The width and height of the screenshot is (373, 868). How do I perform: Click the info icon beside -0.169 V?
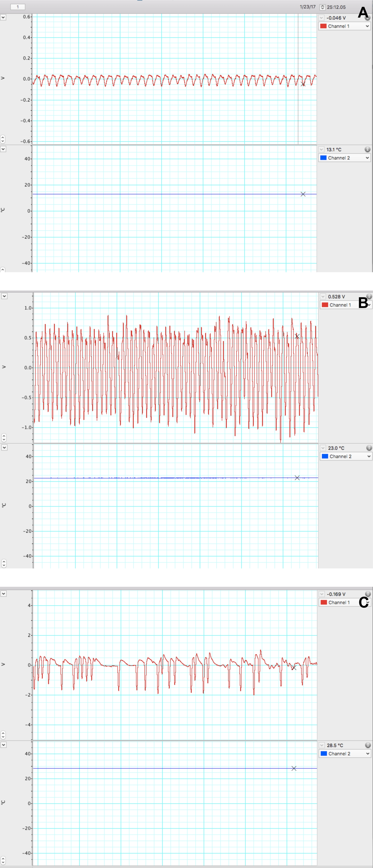[x=368, y=594]
